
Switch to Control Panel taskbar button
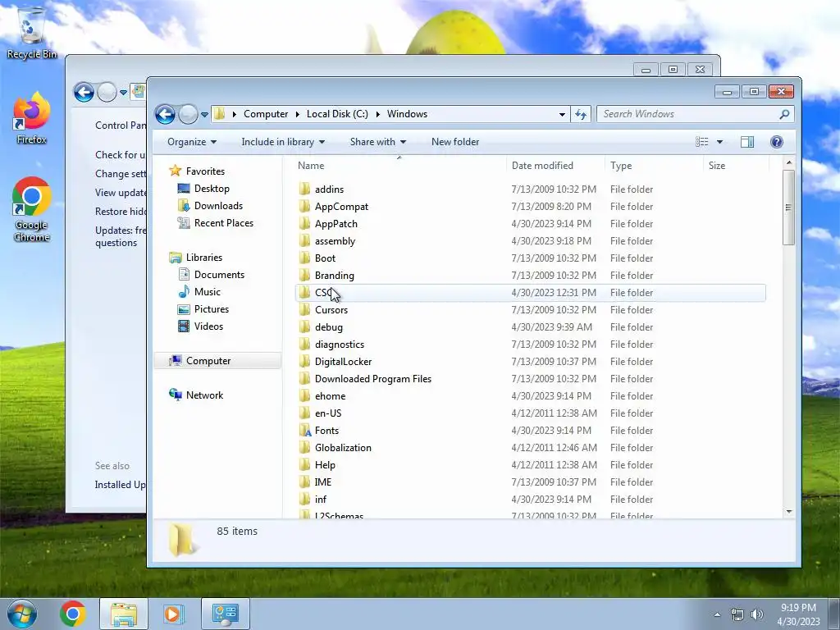tap(225, 614)
